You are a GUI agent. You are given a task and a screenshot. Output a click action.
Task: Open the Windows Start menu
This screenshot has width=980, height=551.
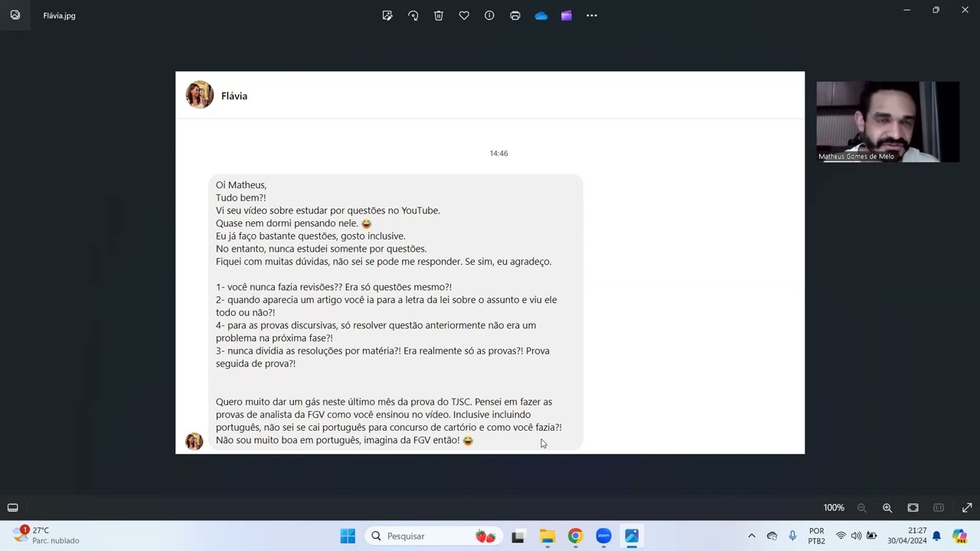tap(348, 536)
